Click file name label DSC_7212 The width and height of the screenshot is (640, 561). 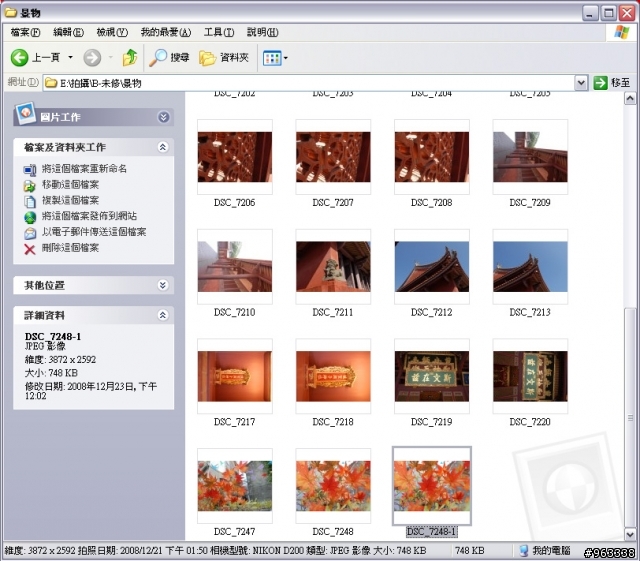coord(432,312)
